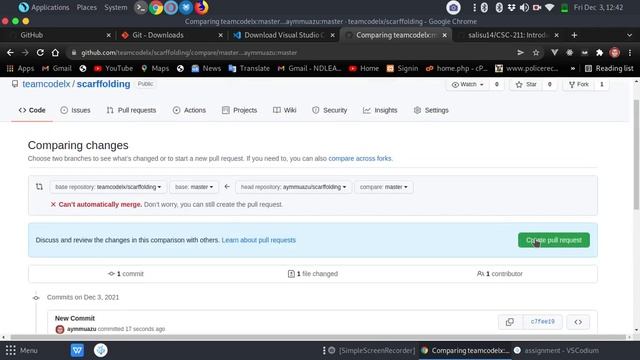Open the volume icon in system tray
This screenshot has height=360, width=640.
[524, 7]
